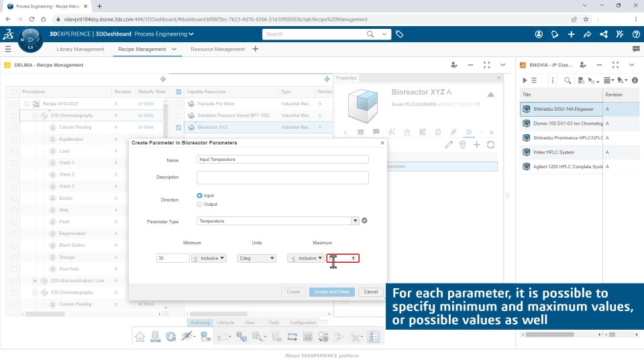Click the comment icon in Properties tab strip
The image size is (644, 362).
[x=376, y=132]
